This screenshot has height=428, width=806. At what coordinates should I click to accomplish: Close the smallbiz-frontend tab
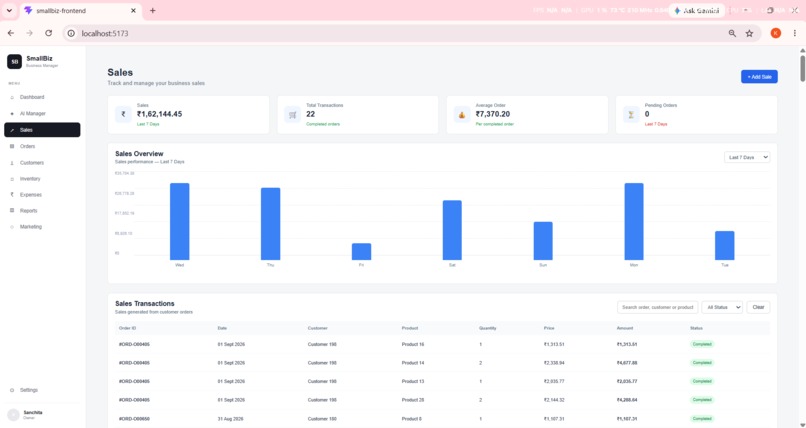coord(133,11)
